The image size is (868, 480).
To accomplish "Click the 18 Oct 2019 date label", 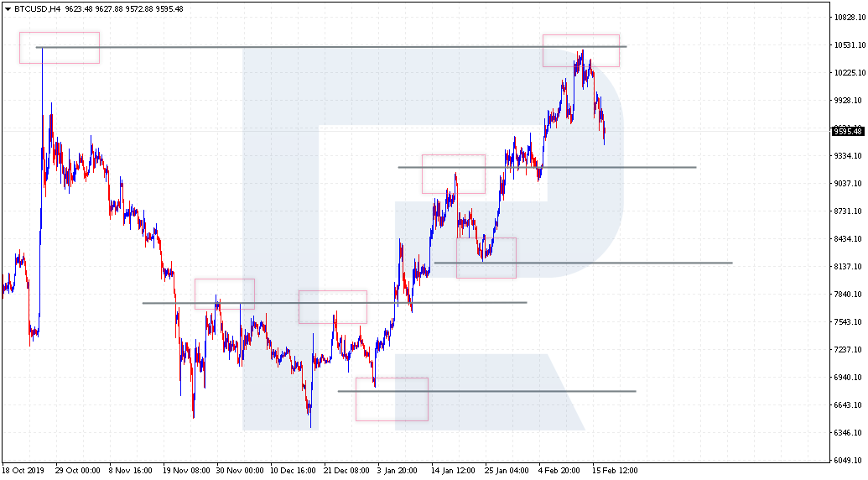I will point(22,471).
